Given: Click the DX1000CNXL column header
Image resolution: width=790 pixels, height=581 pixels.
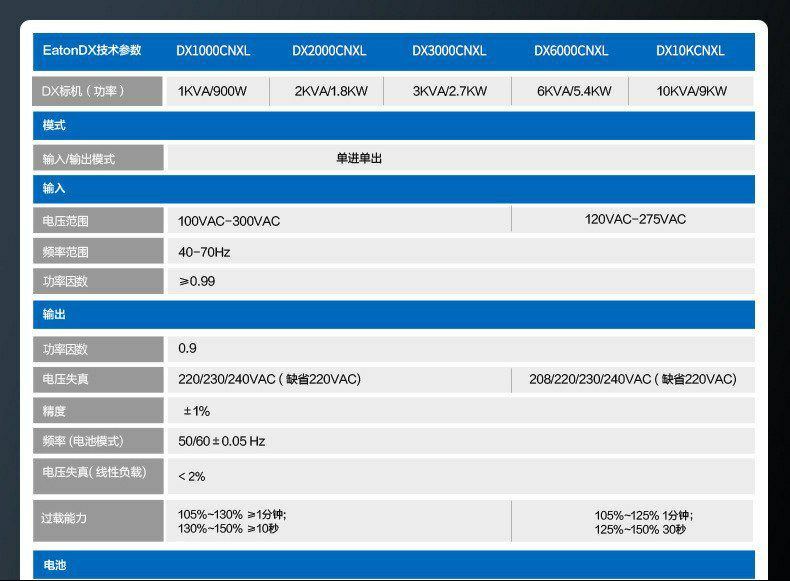Looking at the screenshot, I should pos(213,51).
